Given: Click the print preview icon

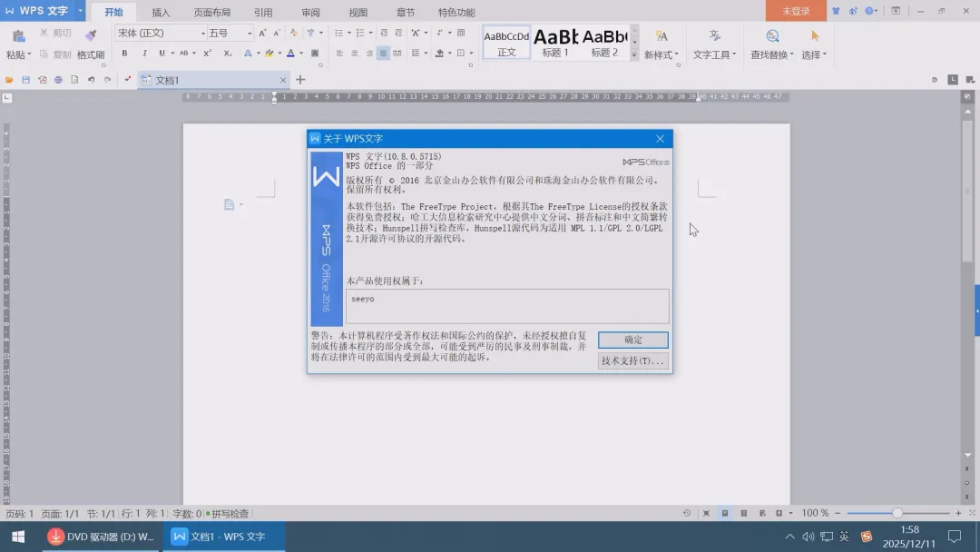Looking at the screenshot, I should coord(74,80).
